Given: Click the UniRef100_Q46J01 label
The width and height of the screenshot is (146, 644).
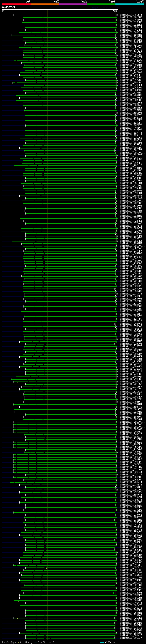Looking at the screenshot, I should pyautogui.click(x=131, y=88).
